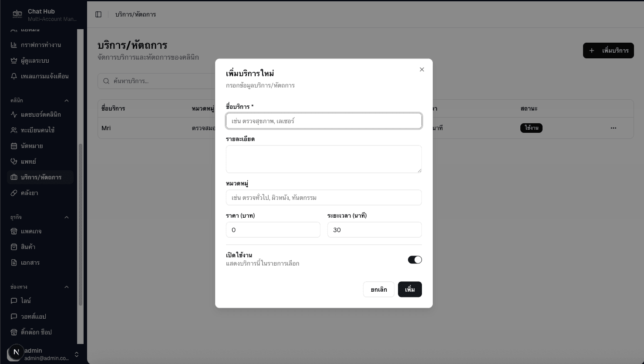644x364 pixels.
Task: Click the ราคา (บาท) input field
Action: coord(273,230)
